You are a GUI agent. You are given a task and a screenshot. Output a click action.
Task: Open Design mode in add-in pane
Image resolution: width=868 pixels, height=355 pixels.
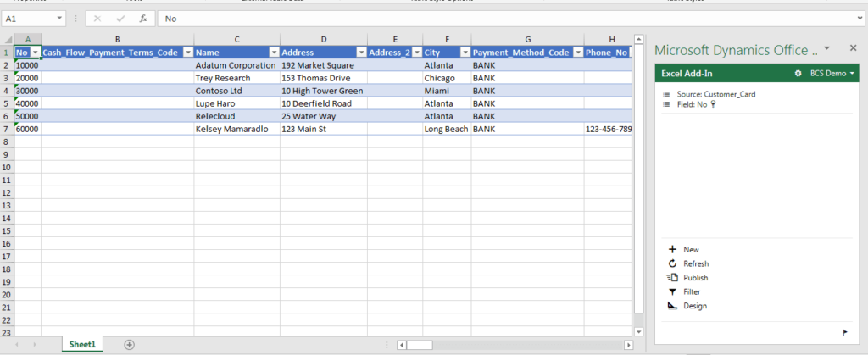[672, 306]
